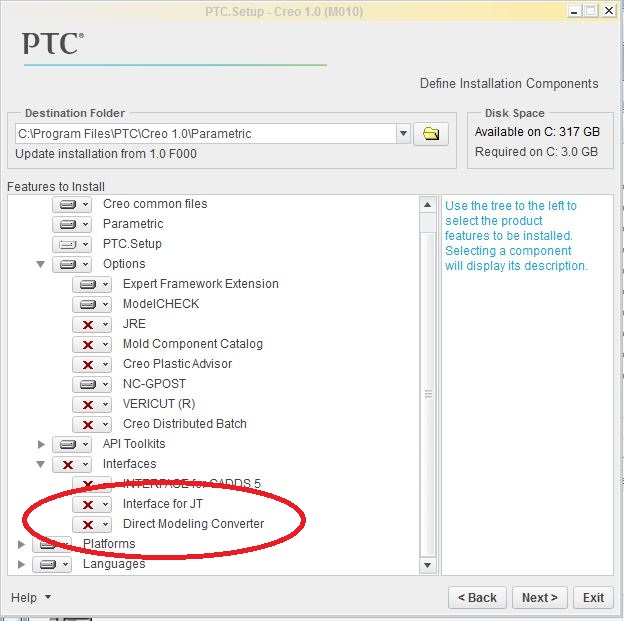Image resolution: width=624 pixels, height=621 pixels.
Task: Click NC-GPOST install state icon
Action: pos(88,384)
